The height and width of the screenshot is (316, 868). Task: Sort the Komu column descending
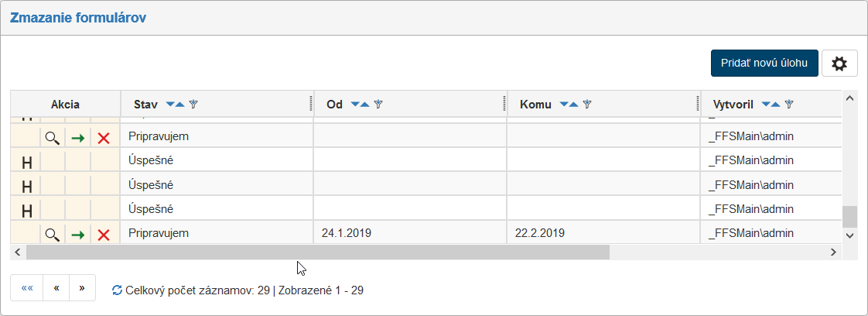pyautogui.click(x=564, y=104)
